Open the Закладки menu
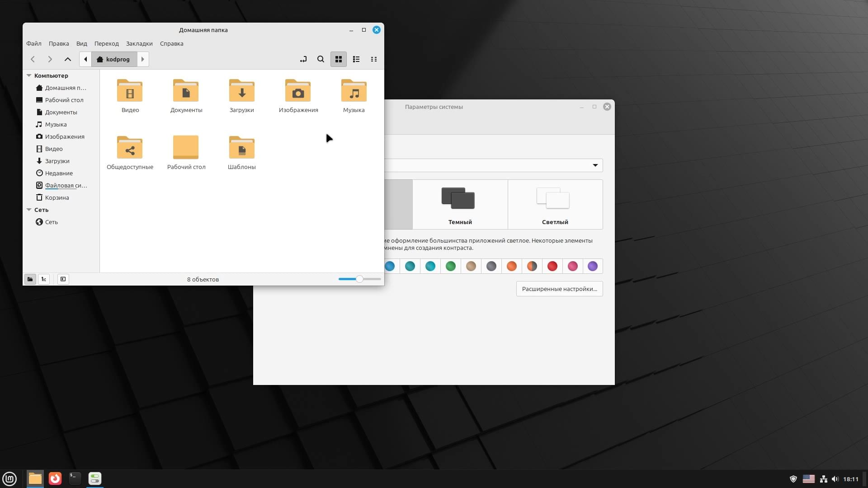 (x=139, y=44)
